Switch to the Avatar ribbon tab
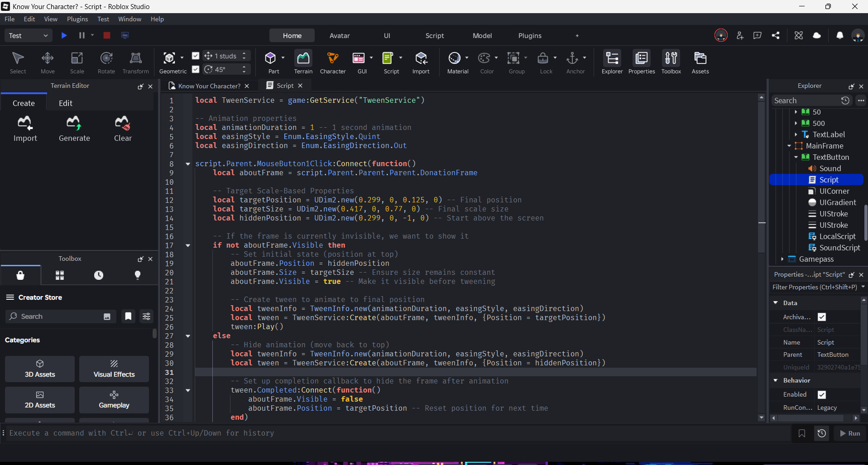This screenshot has height=465, width=868. pos(340,36)
